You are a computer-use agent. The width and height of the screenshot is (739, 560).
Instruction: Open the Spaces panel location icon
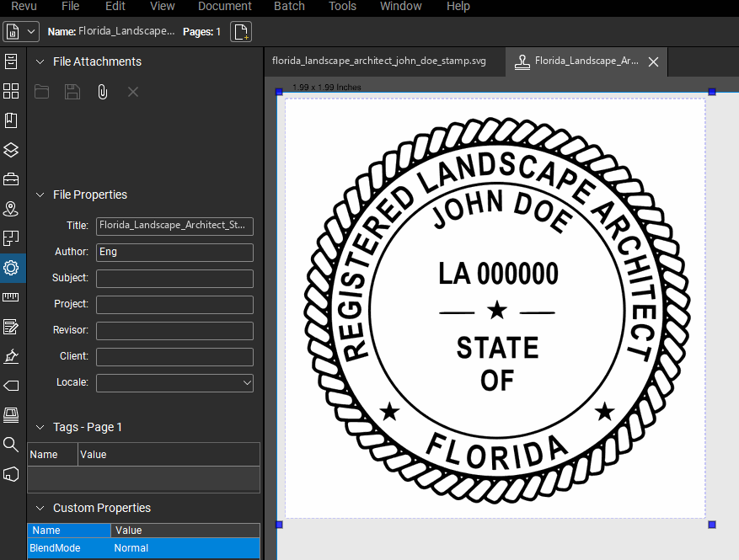(11, 209)
